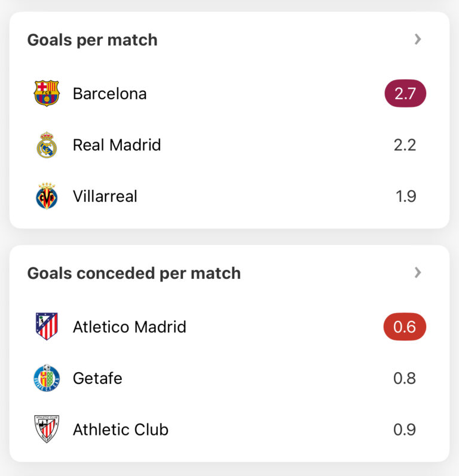Click Atletico Madrid's 0.6 red badge
Viewport: 459px width, 476px height.
pos(405,327)
